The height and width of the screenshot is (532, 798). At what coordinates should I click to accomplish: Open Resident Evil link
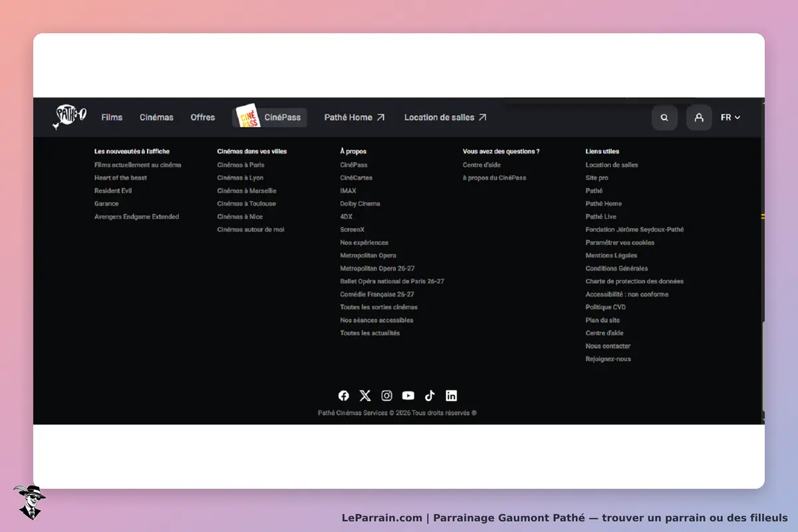point(113,191)
